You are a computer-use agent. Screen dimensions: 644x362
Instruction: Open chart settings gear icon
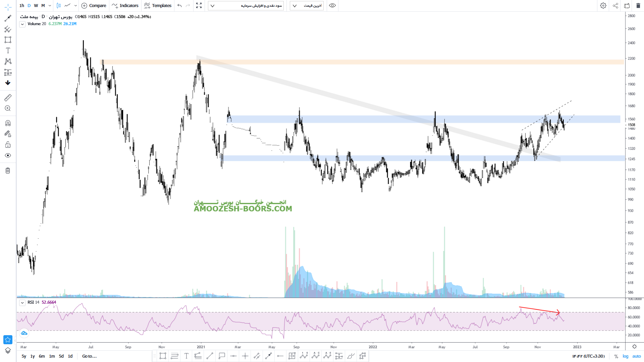603,6
